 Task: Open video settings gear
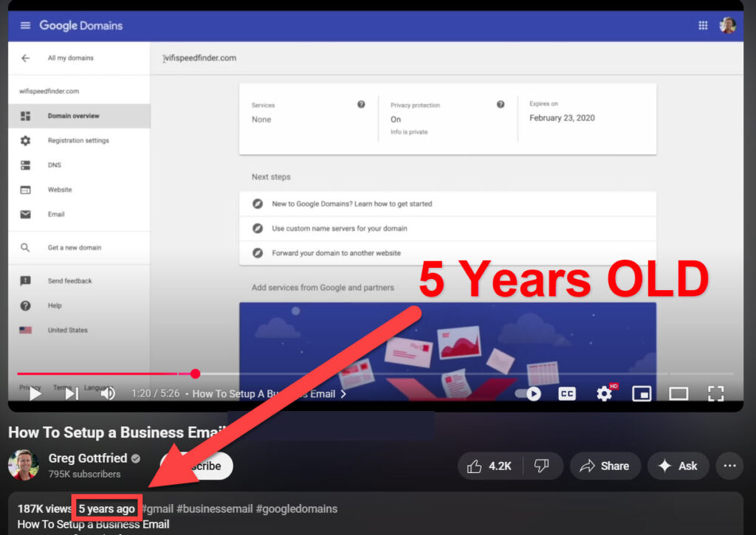click(x=604, y=394)
